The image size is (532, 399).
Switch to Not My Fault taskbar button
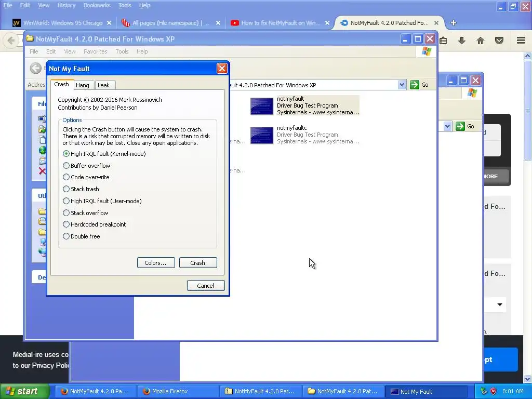click(425, 392)
